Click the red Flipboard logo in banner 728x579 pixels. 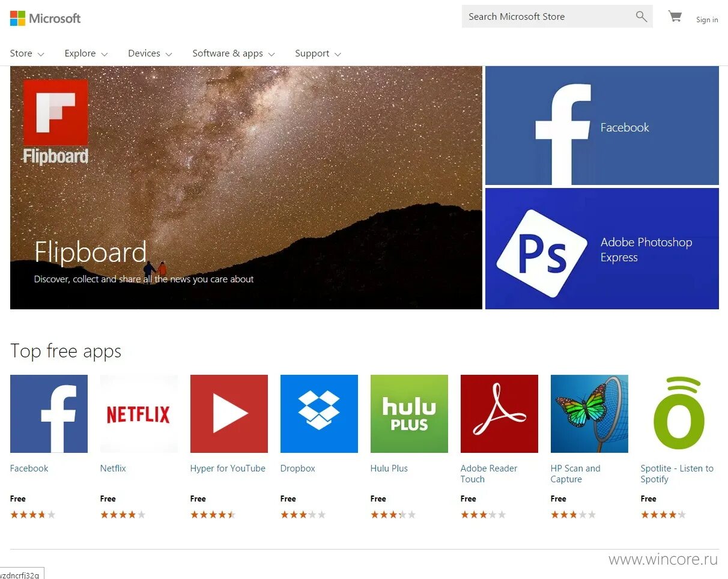(55, 122)
